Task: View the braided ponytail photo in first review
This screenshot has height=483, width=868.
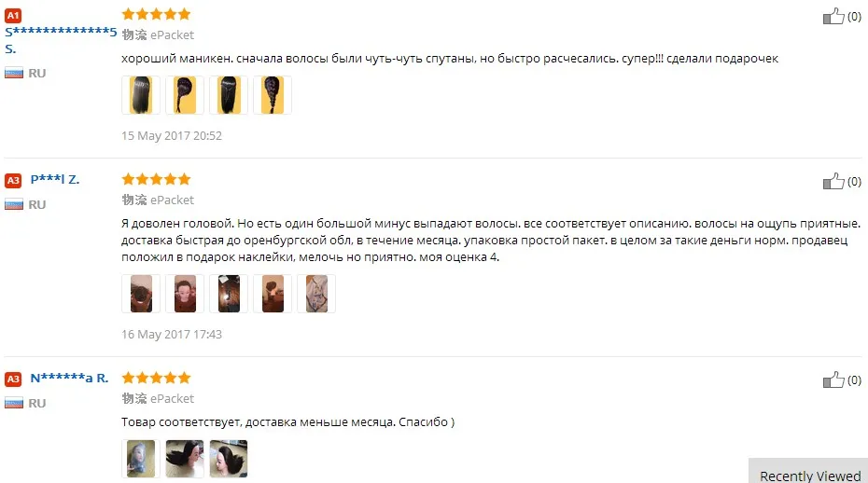Action: click(x=185, y=95)
